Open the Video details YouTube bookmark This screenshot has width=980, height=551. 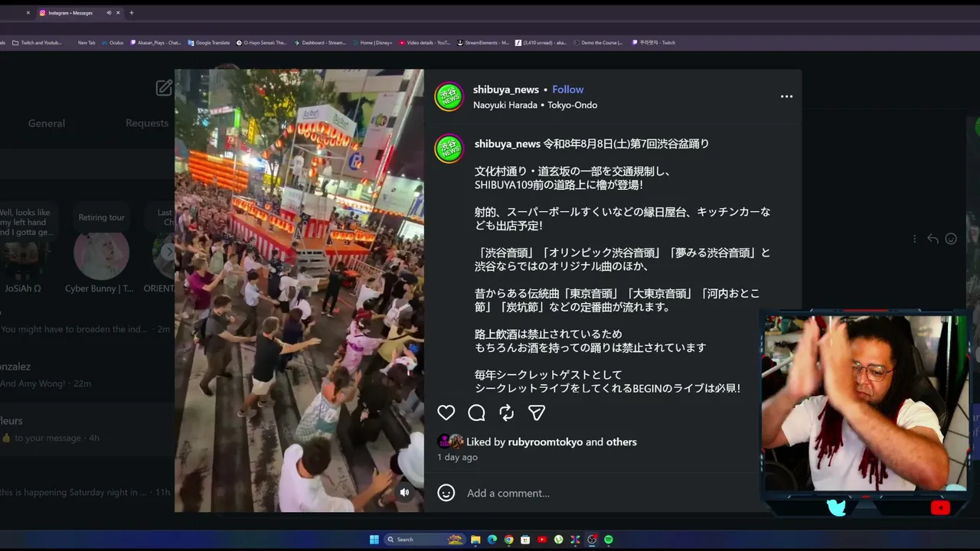[x=425, y=43]
